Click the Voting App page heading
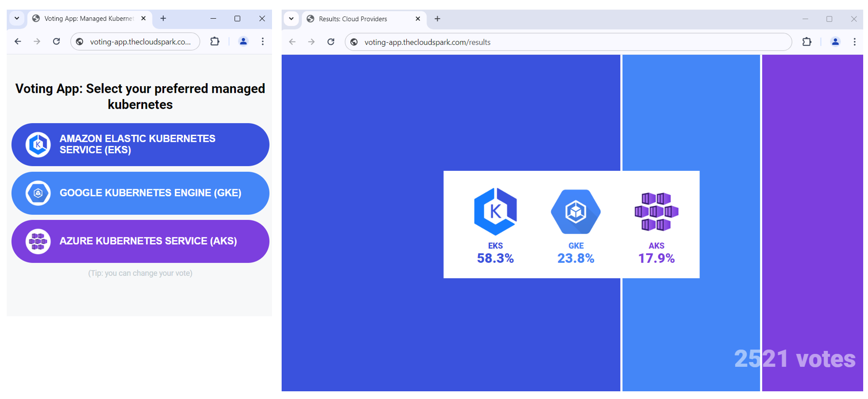Screen dimensions: 868x399 coord(140,96)
